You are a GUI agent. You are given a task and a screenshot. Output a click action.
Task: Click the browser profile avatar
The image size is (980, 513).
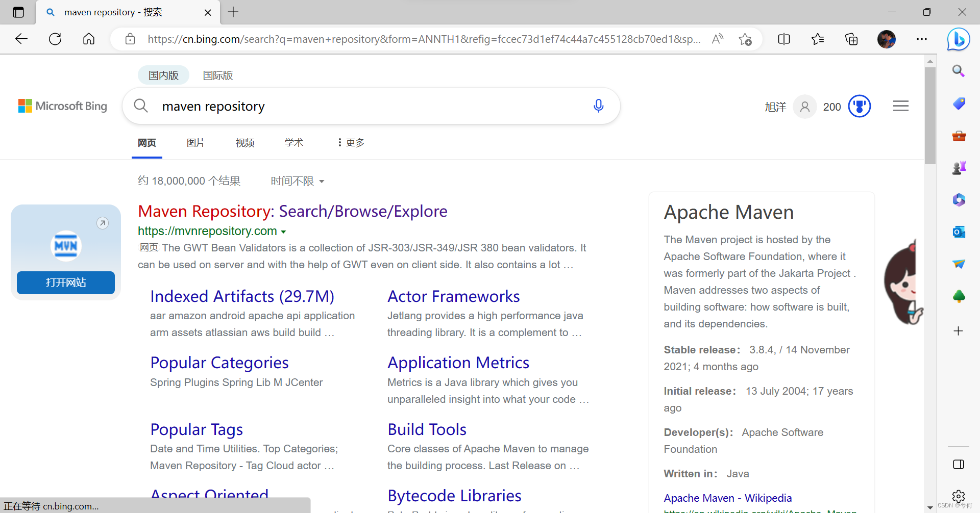pyautogui.click(x=887, y=39)
